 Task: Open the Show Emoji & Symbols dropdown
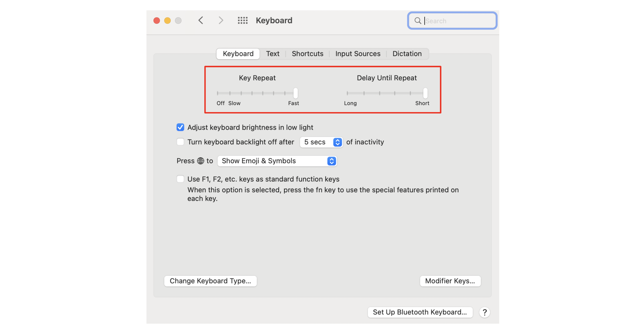[277, 161]
